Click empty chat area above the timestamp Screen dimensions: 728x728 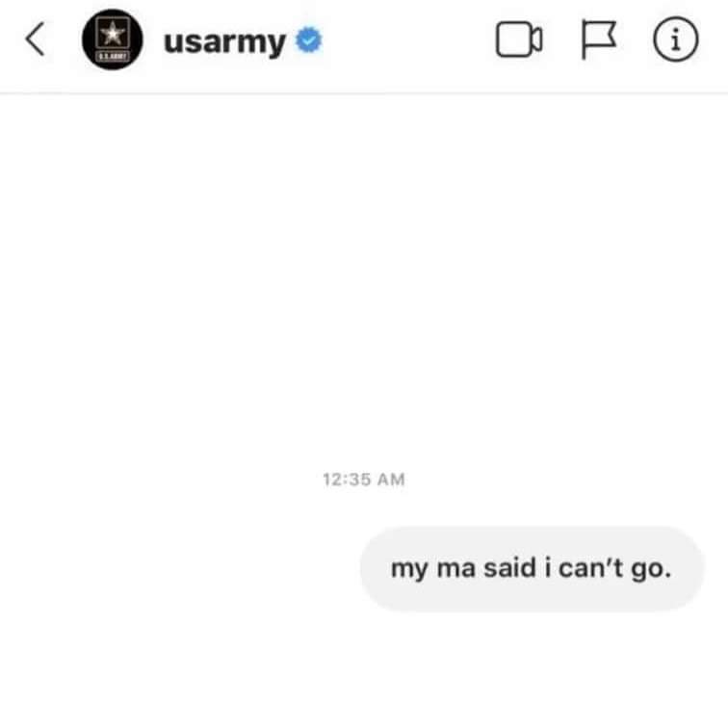[x=364, y=278]
